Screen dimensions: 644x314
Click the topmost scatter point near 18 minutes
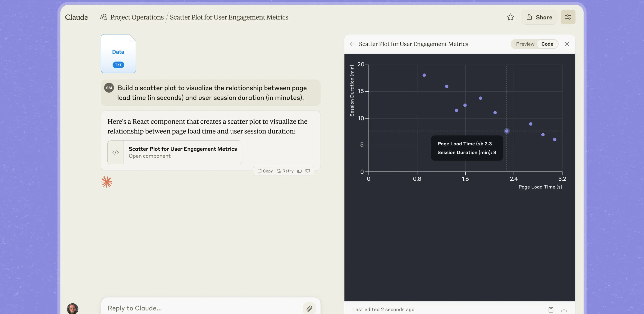[424, 75]
